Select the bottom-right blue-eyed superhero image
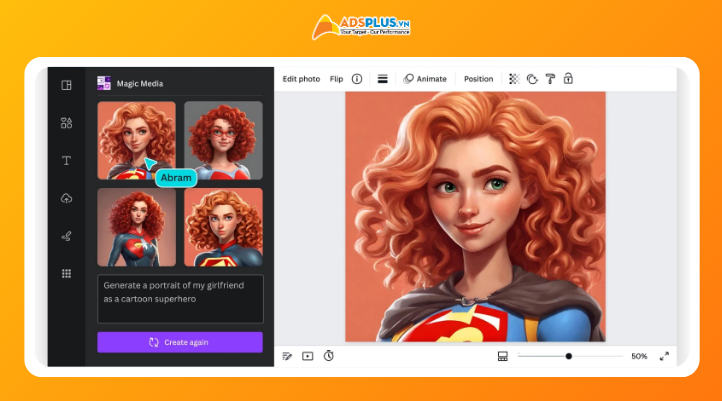 pos(223,227)
